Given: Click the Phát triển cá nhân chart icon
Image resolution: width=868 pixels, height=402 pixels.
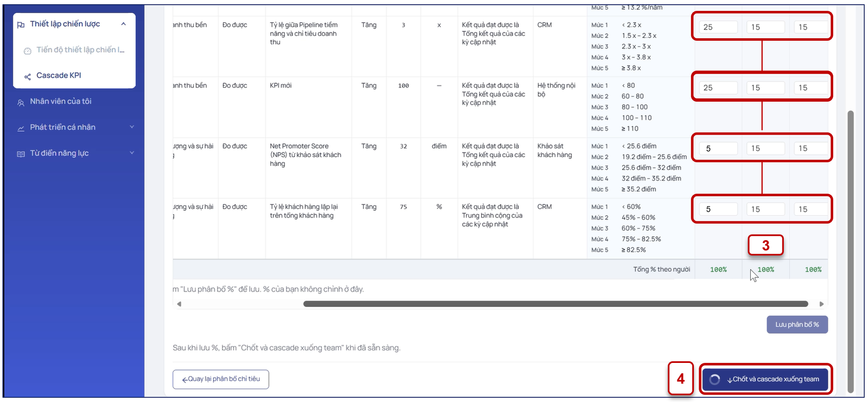Looking at the screenshot, I should [21, 129].
